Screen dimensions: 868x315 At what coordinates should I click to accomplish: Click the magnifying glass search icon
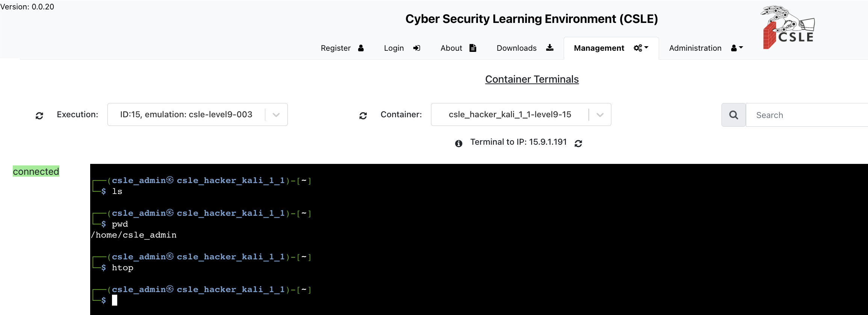(733, 115)
